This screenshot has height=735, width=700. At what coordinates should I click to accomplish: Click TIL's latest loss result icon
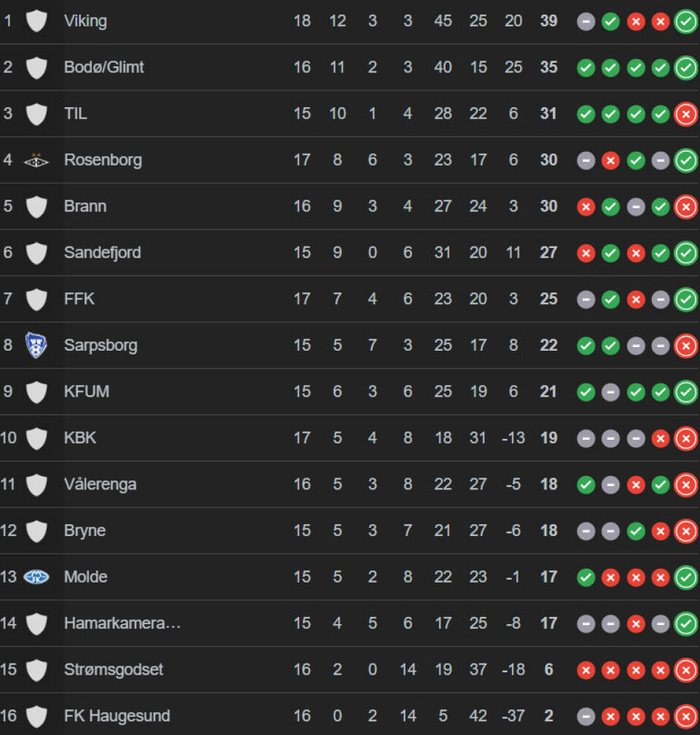(685, 114)
